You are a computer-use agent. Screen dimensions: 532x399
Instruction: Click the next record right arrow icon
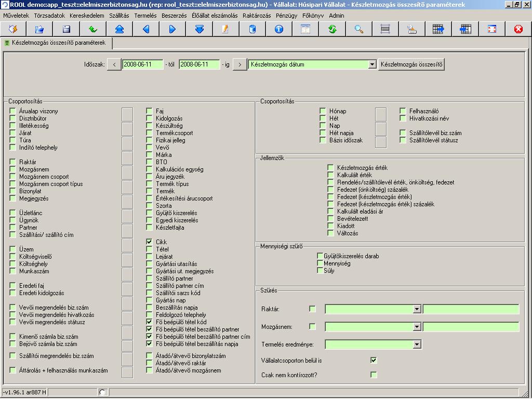click(x=172, y=29)
